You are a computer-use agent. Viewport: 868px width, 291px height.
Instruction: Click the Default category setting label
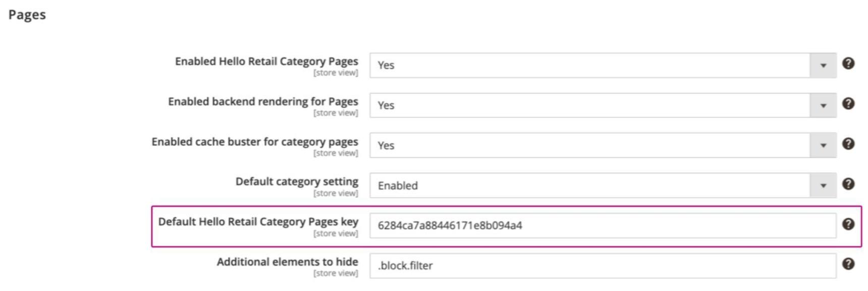tap(297, 182)
